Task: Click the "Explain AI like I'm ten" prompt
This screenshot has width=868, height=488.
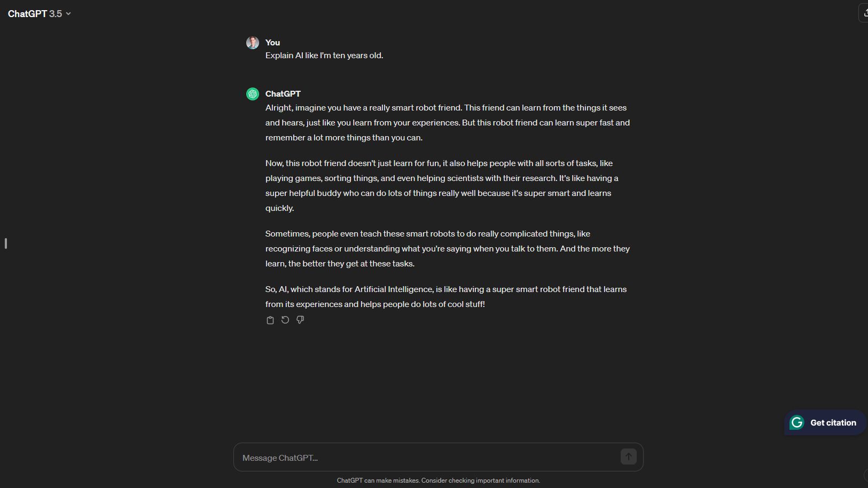Action: click(x=324, y=56)
